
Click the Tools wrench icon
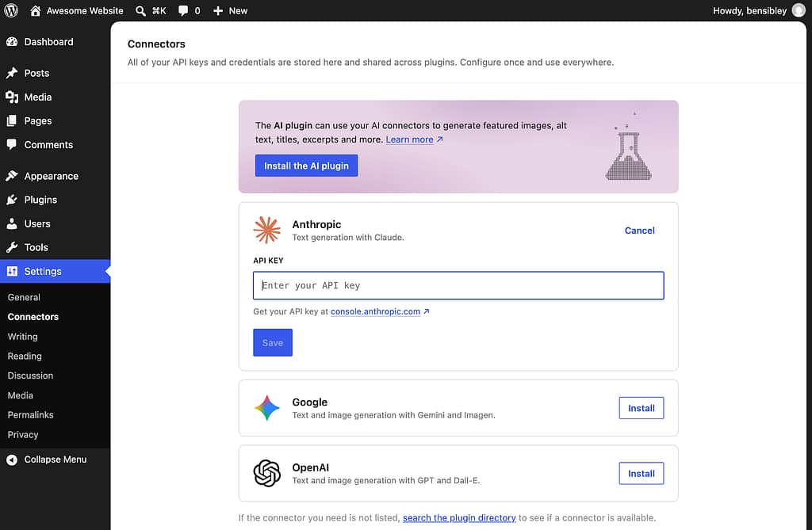click(x=12, y=247)
